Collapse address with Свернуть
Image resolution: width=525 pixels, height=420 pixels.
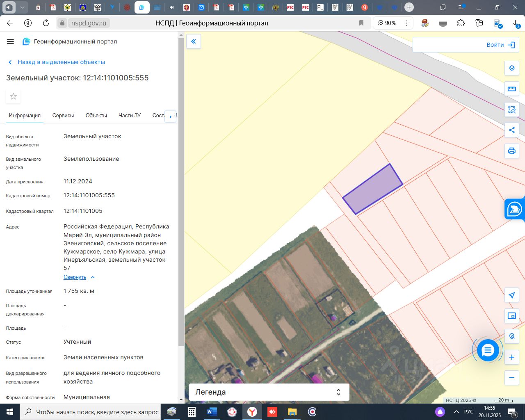(75, 277)
